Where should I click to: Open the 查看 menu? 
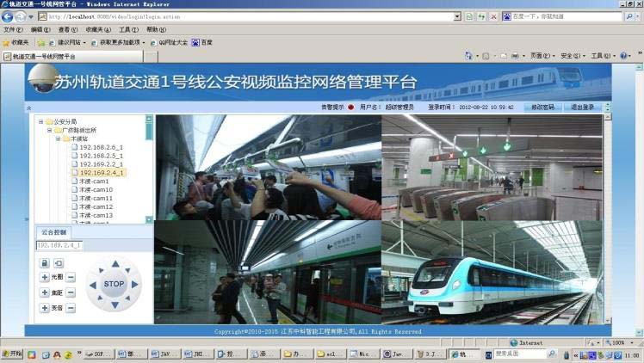[x=68, y=30]
